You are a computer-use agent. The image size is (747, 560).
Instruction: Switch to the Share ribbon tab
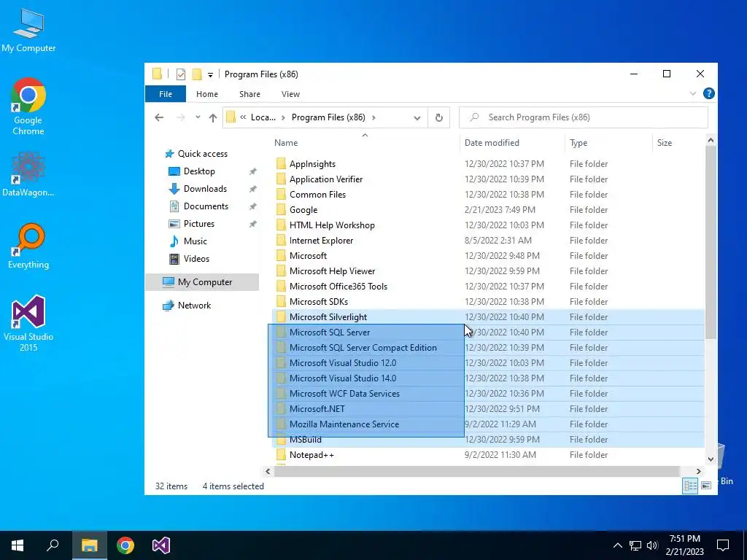pyautogui.click(x=249, y=94)
